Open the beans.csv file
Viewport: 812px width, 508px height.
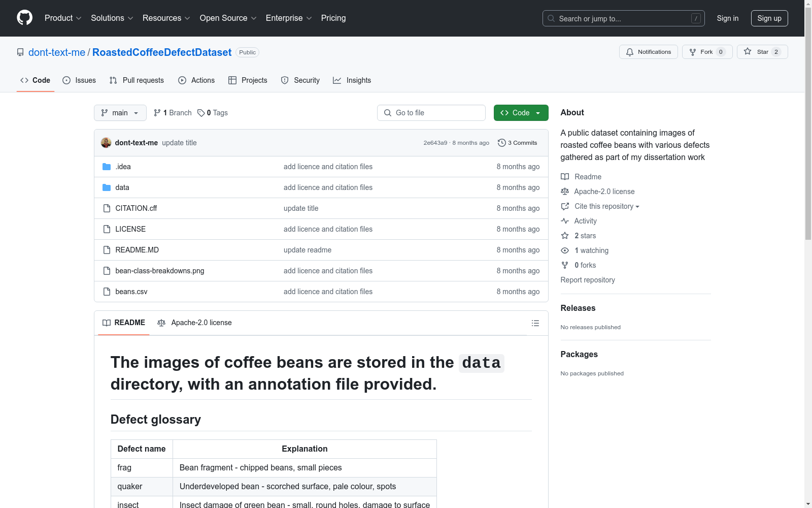131,292
